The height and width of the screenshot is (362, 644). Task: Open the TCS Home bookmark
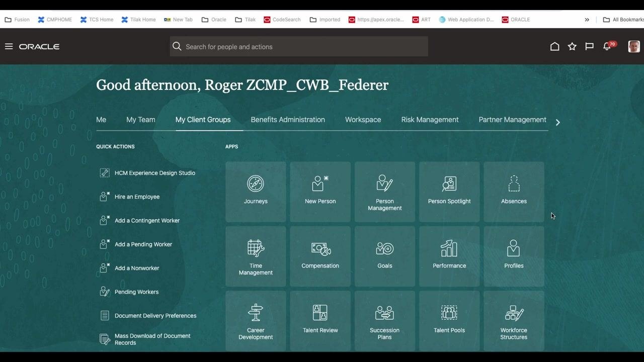pyautogui.click(x=97, y=20)
